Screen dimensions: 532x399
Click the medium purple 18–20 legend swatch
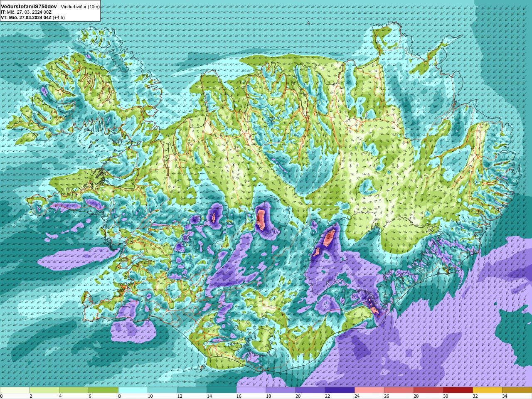[281, 390]
